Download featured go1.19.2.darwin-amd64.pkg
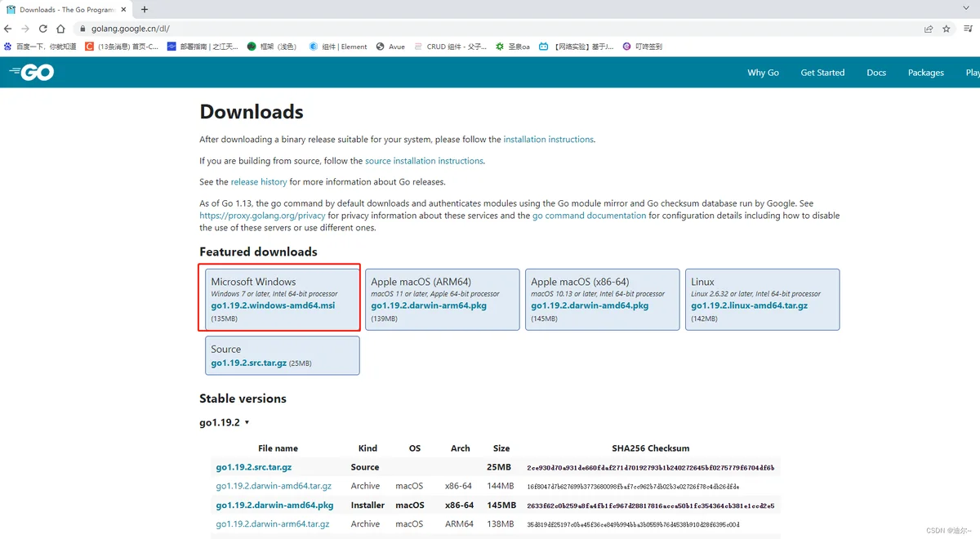 [x=590, y=305]
